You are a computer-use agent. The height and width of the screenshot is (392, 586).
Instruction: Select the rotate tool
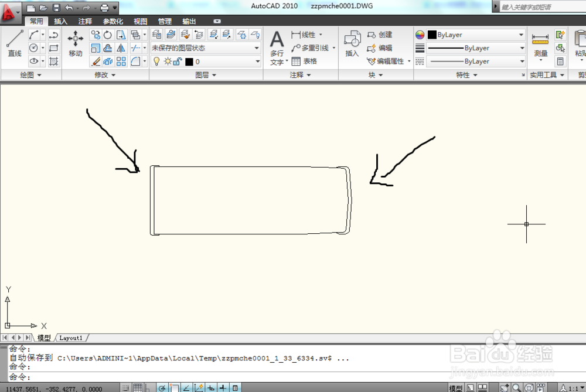pos(108,35)
